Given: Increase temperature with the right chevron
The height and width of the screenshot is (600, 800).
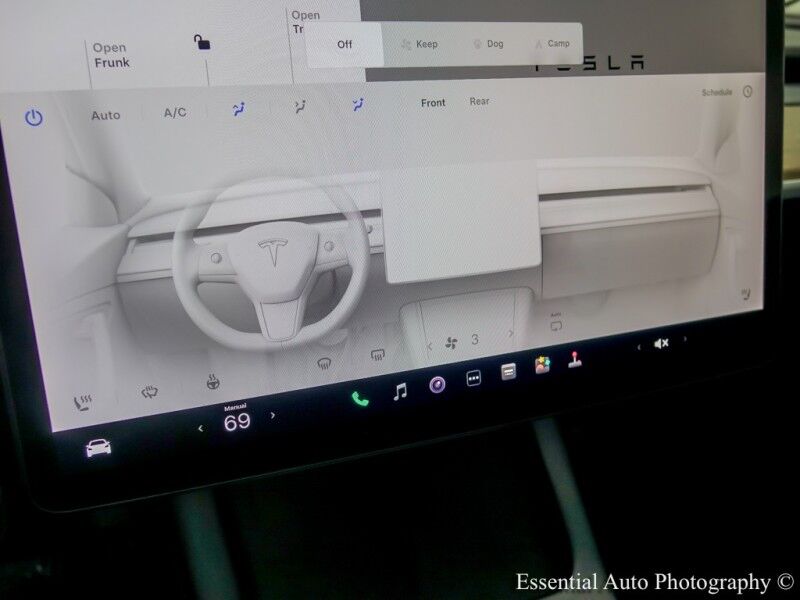Looking at the screenshot, I should click(x=272, y=415).
